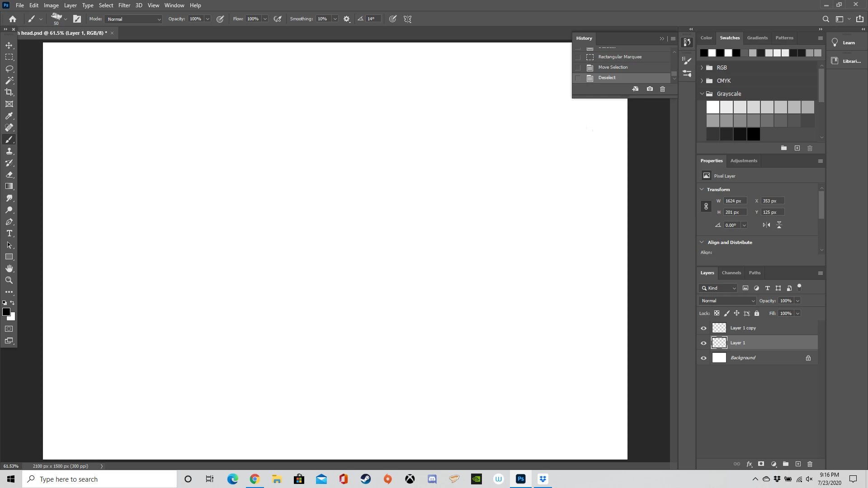This screenshot has height=488, width=868.
Task: Select the Eraser tool
Action: (9, 174)
